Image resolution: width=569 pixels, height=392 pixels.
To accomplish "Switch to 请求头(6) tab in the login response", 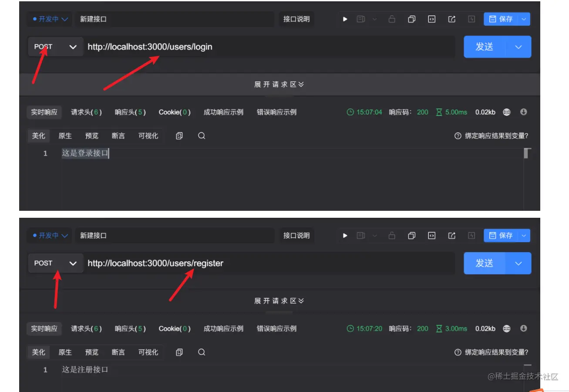I will (x=86, y=112).
